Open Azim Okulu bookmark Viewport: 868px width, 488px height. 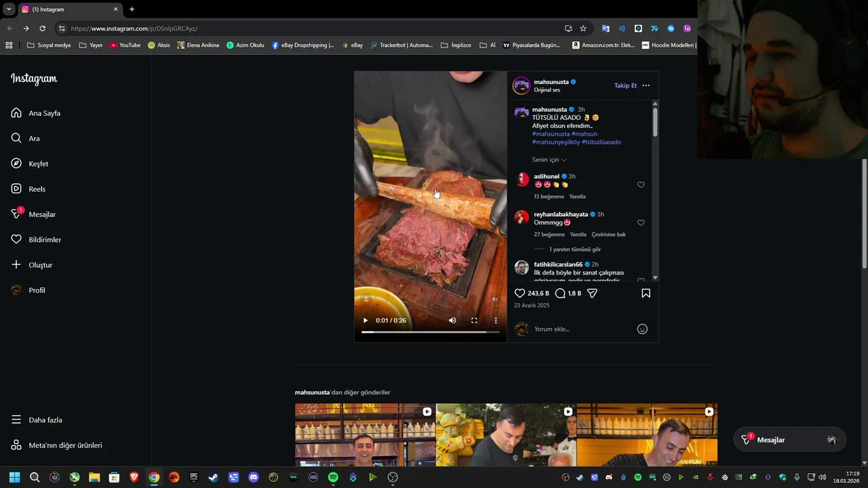245,45
